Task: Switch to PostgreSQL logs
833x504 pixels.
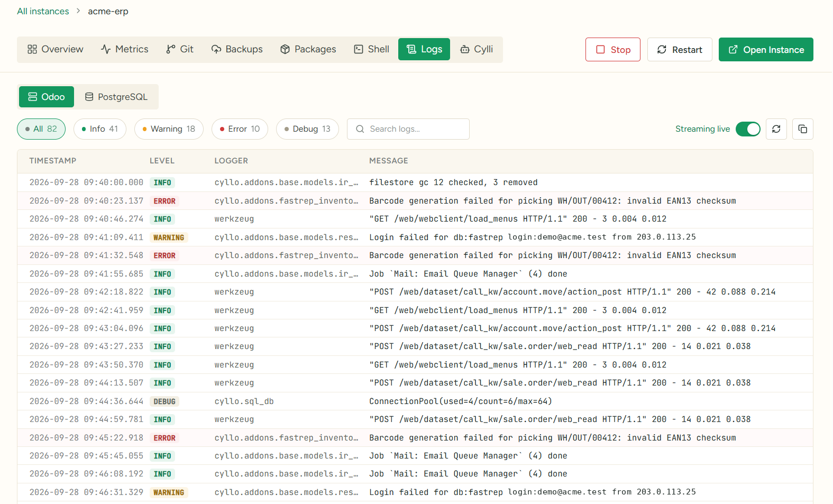Action: pos(116,97)
